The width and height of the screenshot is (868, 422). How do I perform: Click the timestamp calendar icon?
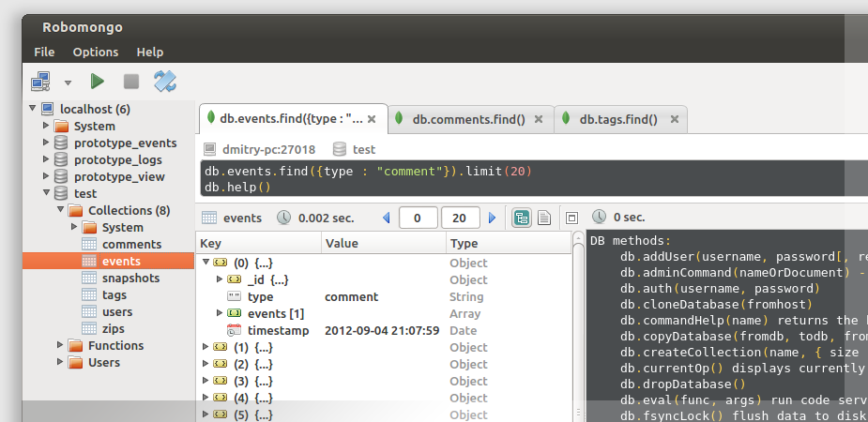pos(235,330)
